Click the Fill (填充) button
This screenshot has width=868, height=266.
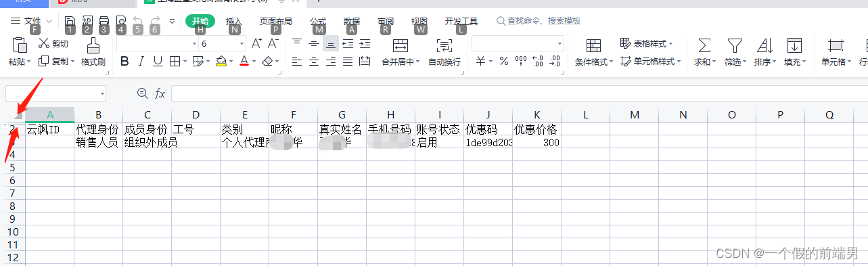794,52
